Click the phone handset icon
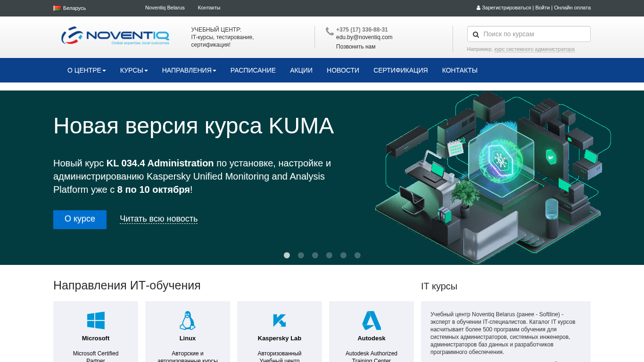The height and width of the screenshot is (362, 644). pyautogui.click(x=330, y=31)
